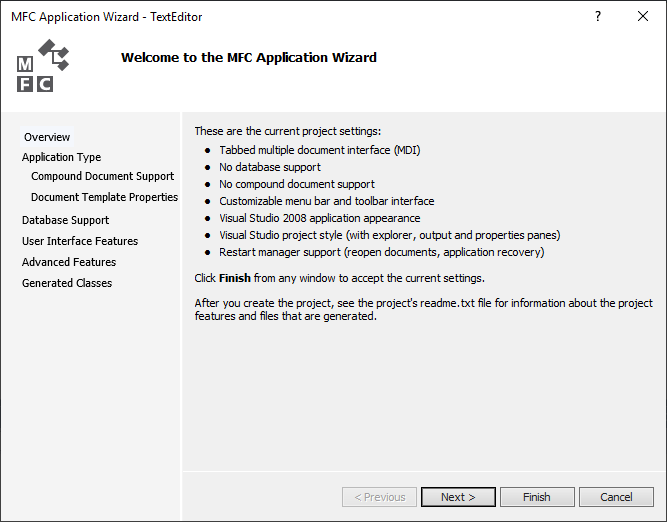Select the Overview page in sidebar
667x522 pixels.
(47, 137)
